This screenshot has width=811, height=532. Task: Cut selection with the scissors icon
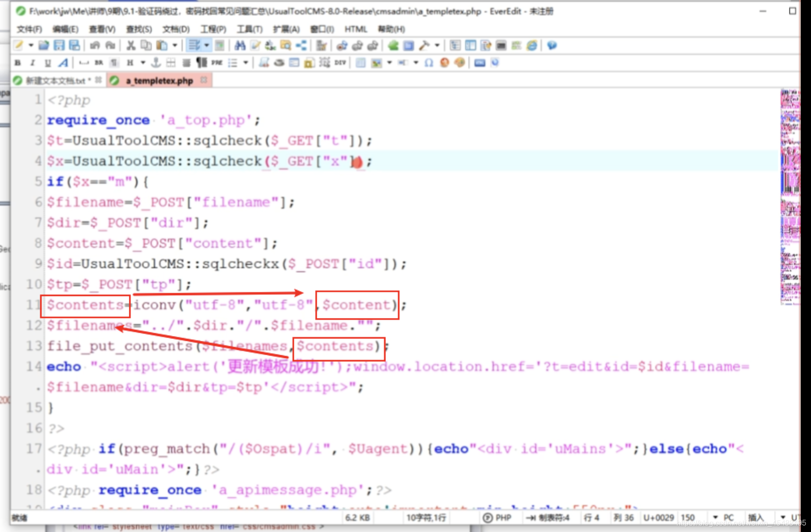(x=131, y=45)
